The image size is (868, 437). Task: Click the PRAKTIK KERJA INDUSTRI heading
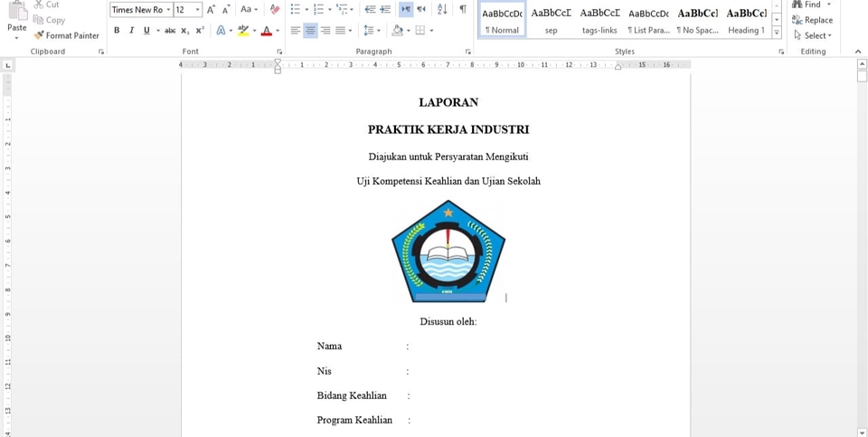448,129
